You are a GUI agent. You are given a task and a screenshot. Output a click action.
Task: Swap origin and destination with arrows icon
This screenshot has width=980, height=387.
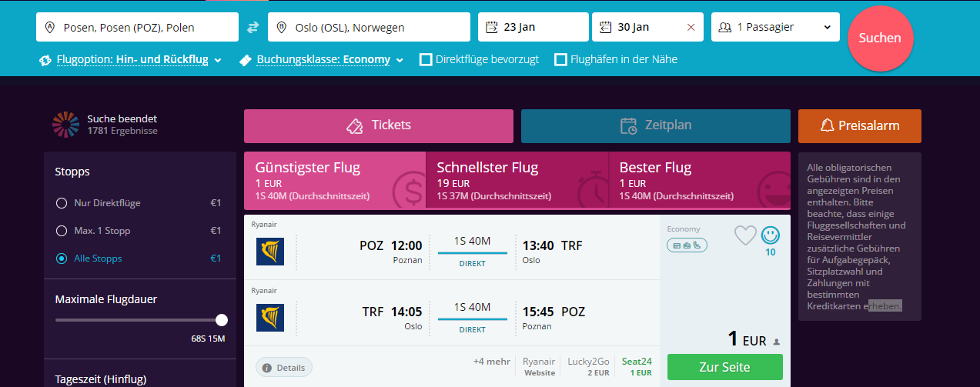(253, 27)
